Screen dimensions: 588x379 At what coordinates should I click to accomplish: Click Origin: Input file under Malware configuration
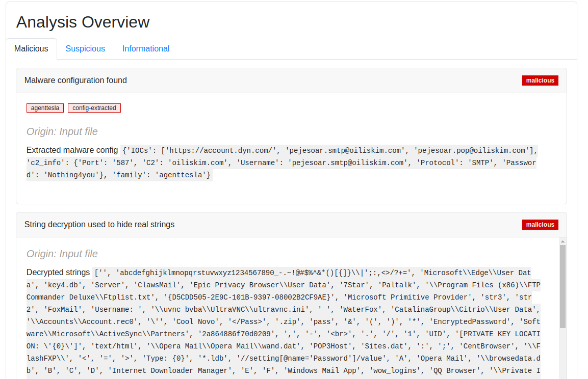click(x=62, y=131)
